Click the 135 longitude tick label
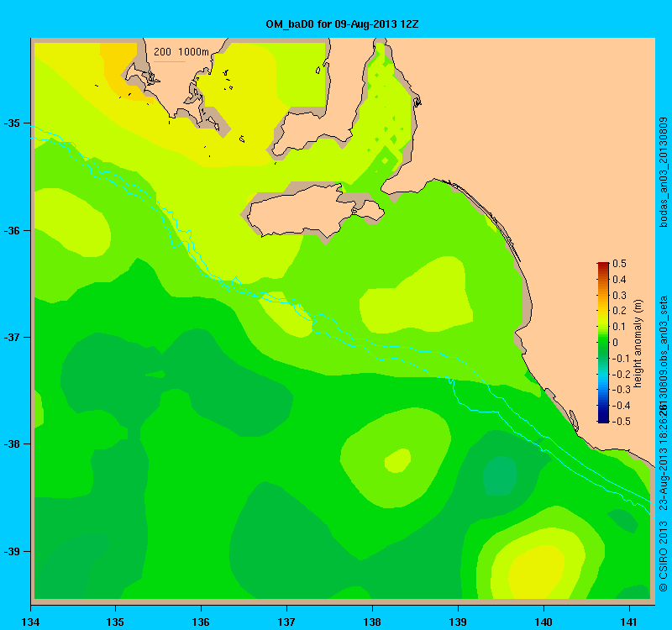 (115, 622)
